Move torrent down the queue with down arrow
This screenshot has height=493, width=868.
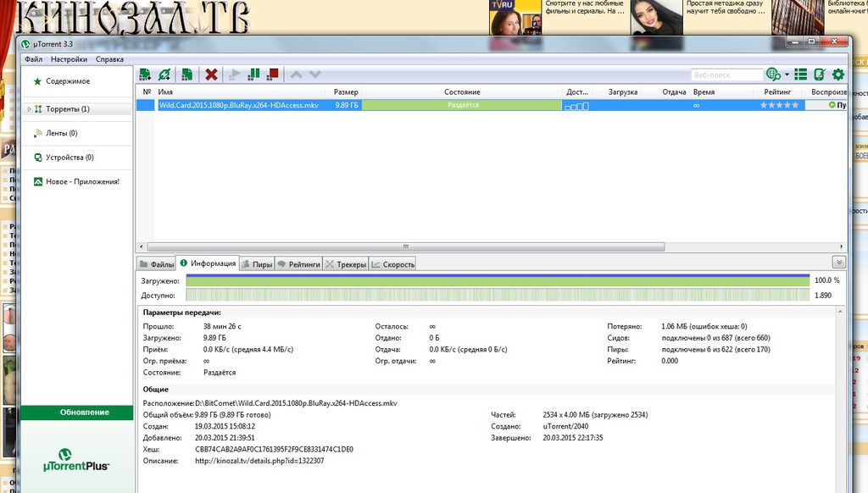[315, 75]
